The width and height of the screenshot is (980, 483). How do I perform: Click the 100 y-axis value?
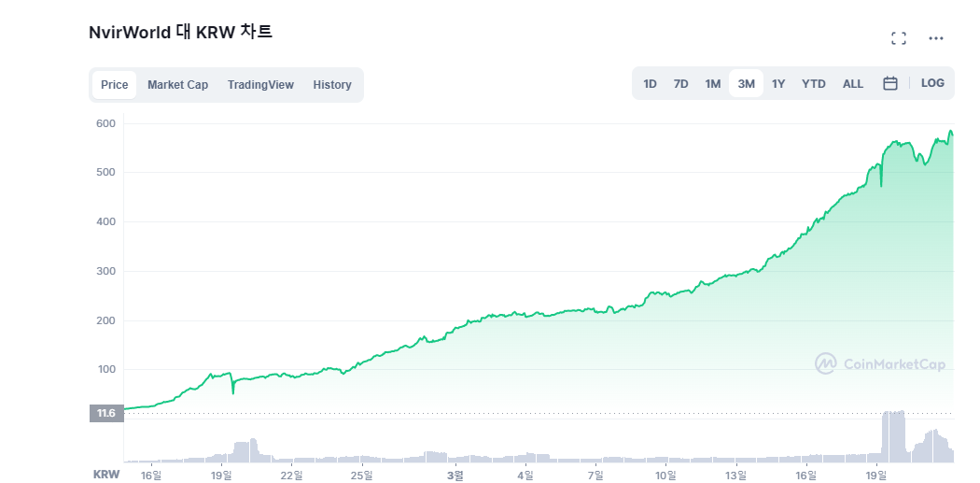pos(107,370)
